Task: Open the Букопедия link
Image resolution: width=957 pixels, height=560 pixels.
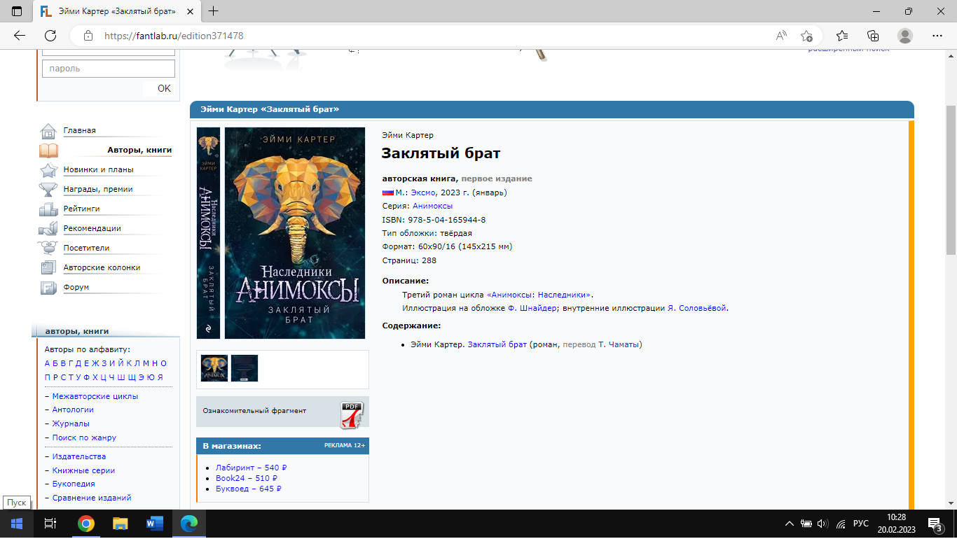Action: [x=74, y=484]
